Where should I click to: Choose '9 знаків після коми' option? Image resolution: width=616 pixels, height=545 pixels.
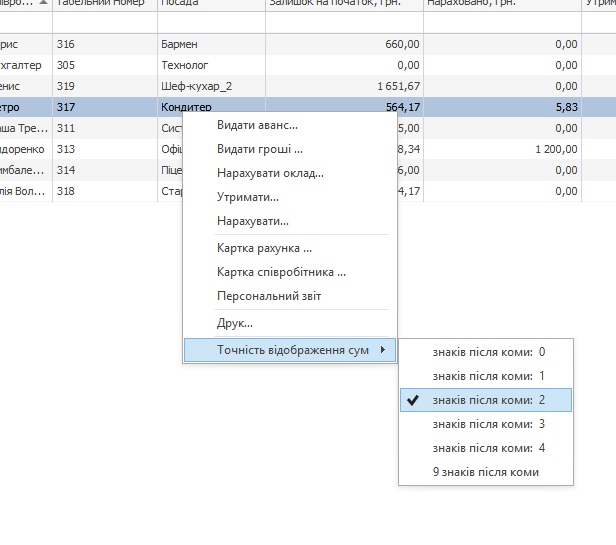point(485,472)
